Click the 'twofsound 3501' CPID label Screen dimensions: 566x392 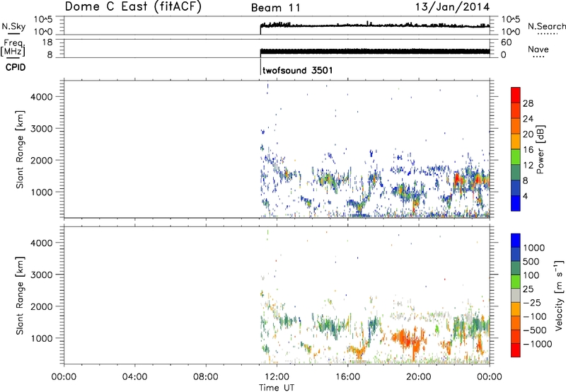coord(297,70)
